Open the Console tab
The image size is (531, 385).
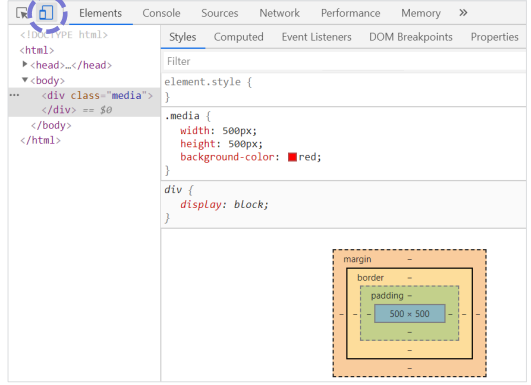[161, 13]
